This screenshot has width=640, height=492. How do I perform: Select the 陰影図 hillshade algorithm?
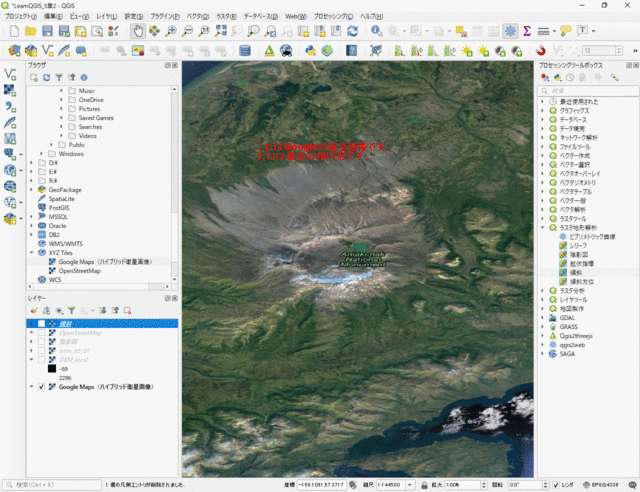(x=578, y=254)
